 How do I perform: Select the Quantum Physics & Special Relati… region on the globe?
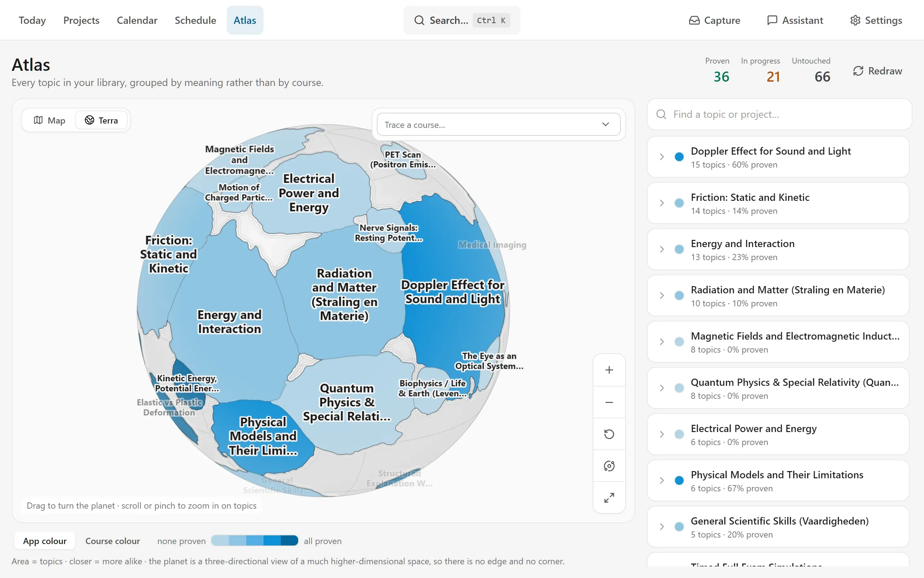pyautogui.click(x=347, y=402)
